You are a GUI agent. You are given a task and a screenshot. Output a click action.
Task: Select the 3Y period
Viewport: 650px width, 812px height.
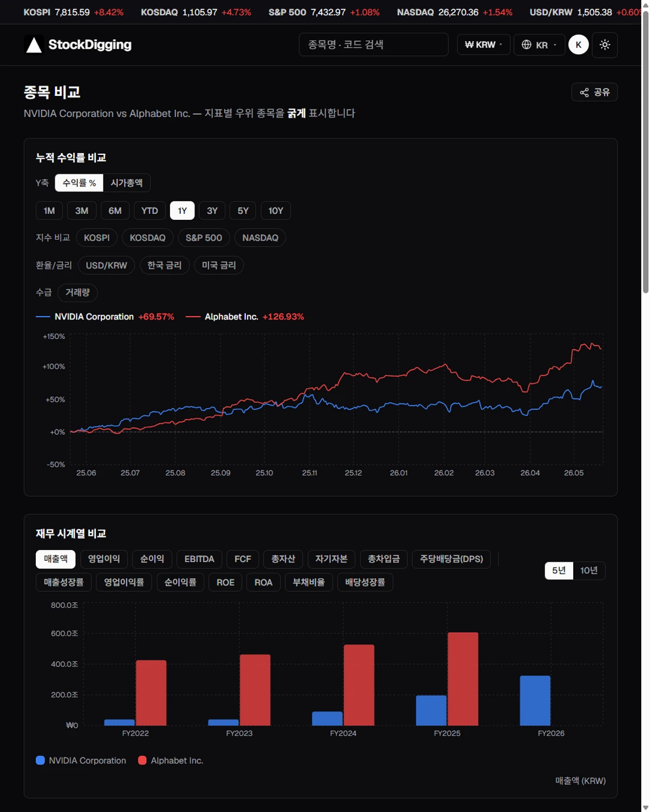pyautogui.click(x=212, y=211)
